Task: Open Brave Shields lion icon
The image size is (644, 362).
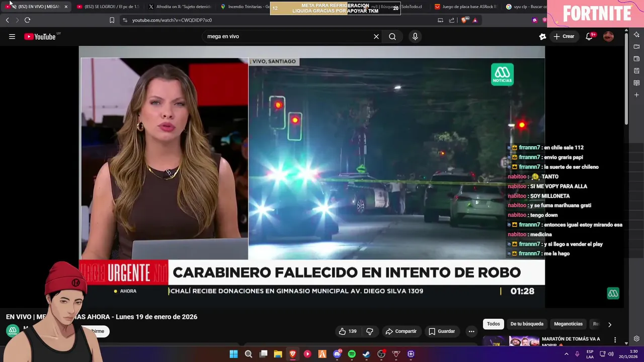Action: click(x=464, y=20)
